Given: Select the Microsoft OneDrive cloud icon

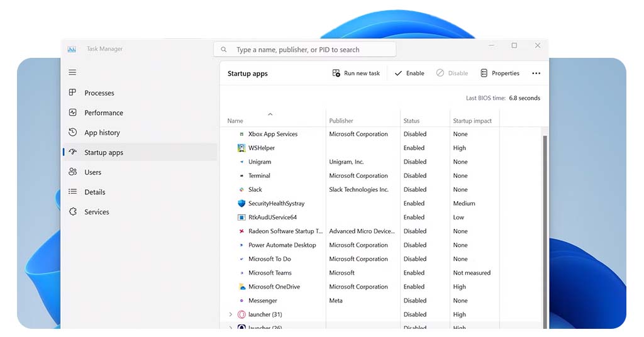Looking at the screenshot, I should 241,287.
